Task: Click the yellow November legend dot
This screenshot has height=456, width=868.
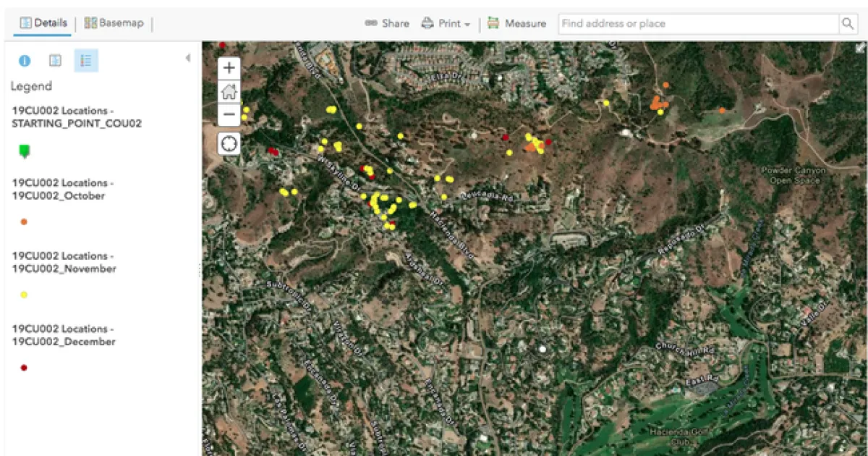Action: (x=24, y=295)
